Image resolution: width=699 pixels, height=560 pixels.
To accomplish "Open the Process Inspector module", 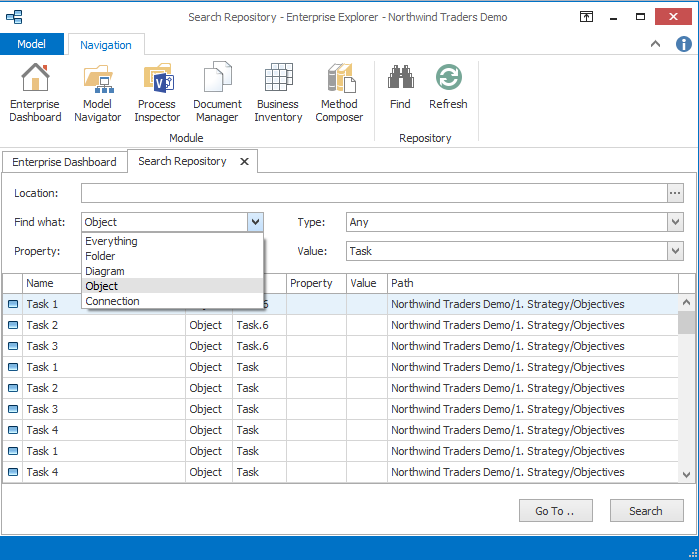I will [157, 92].
